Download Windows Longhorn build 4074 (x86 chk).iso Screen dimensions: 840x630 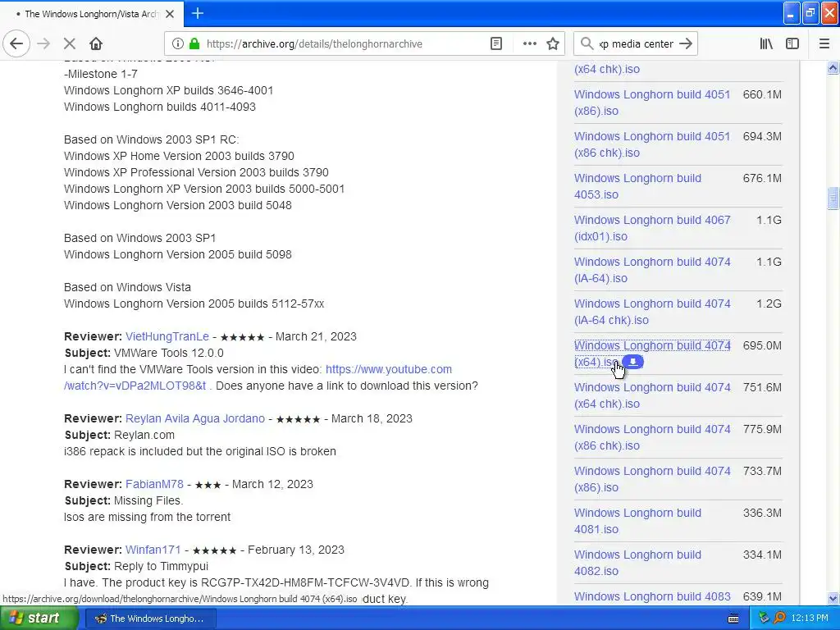click(652, 436)
